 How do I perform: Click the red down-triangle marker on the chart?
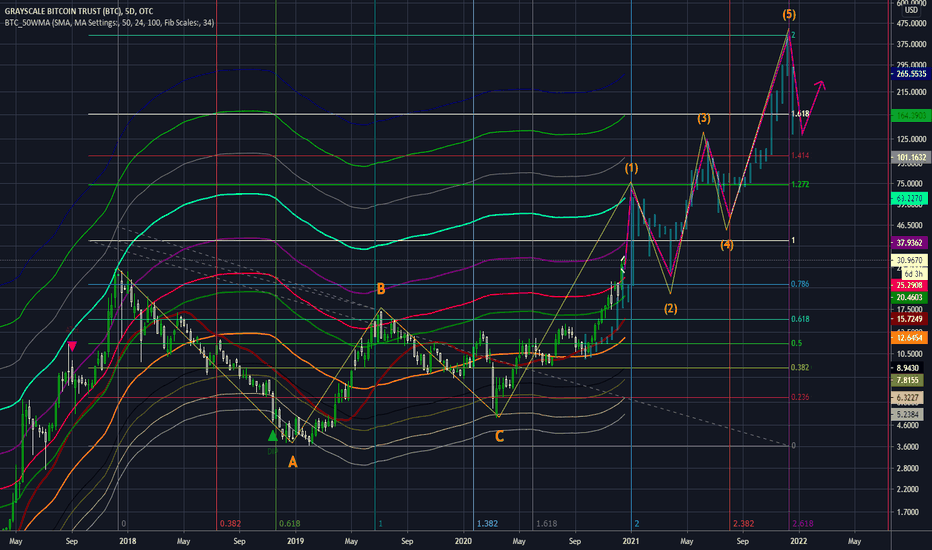72,346
